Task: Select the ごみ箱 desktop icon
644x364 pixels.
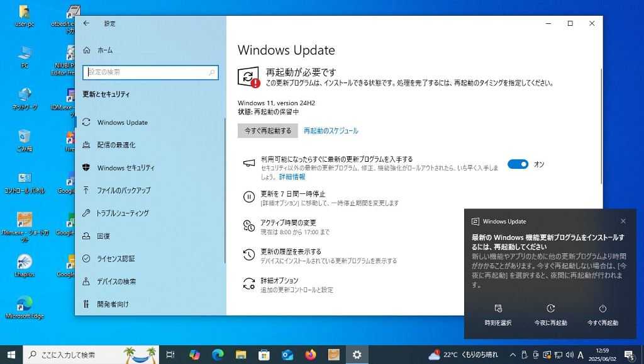Action: (25, 140)
